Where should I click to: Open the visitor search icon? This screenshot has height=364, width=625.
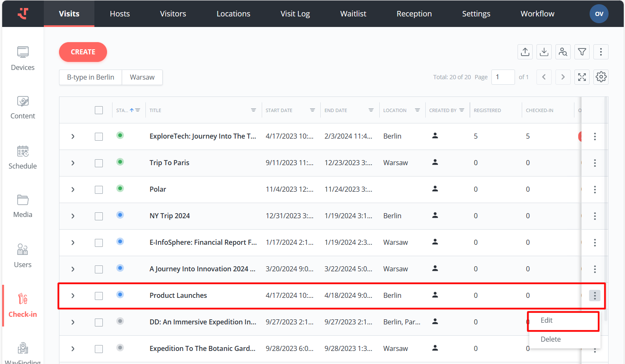pyautogui.click(x=563, y=52)
